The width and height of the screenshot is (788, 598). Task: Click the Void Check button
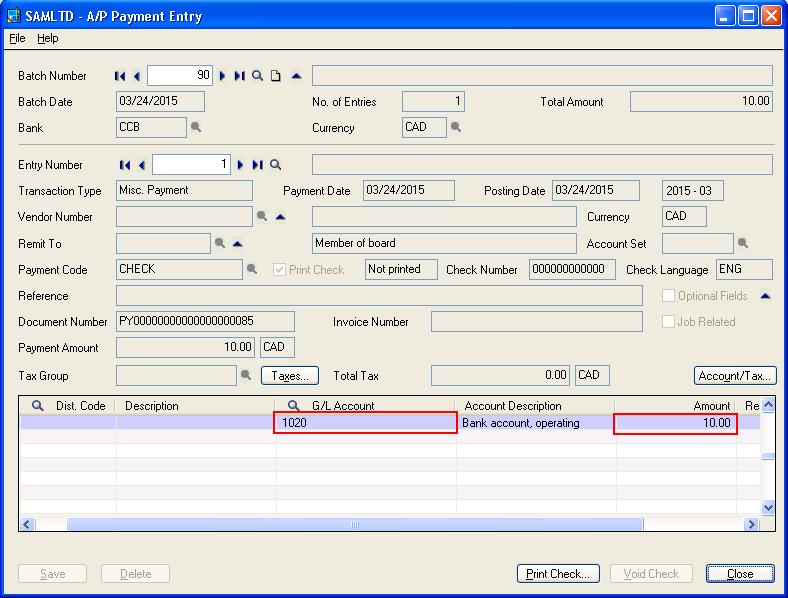pyautogui.click(x=651, y=573)
